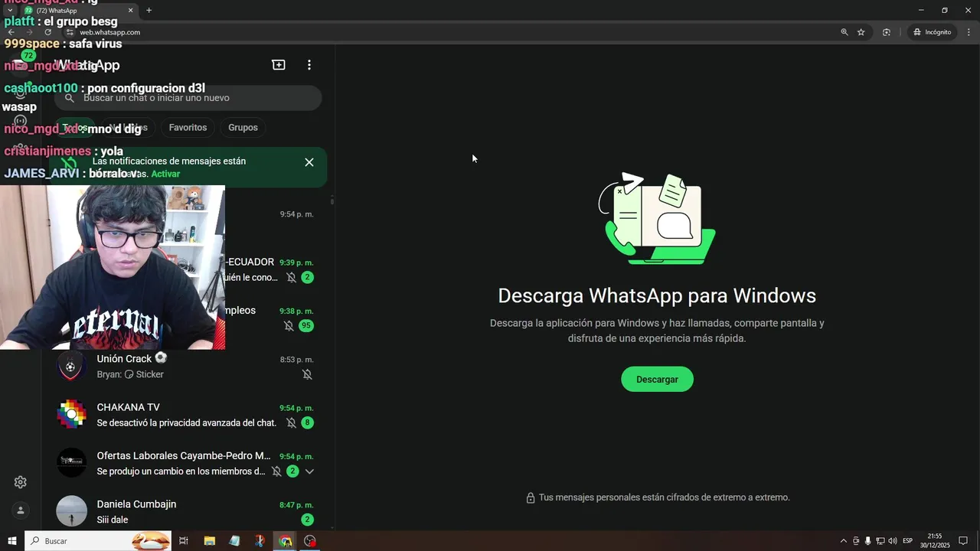Click the muted bell on Ofertas Laborales row
This screenshot has width=980, height=551.
click(x=276, y=471)
